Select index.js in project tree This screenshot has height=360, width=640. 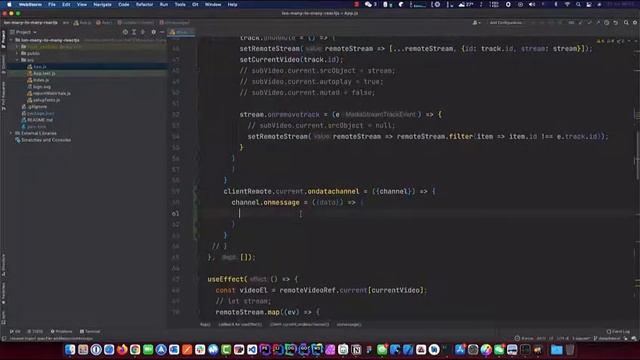click(41, 80)
